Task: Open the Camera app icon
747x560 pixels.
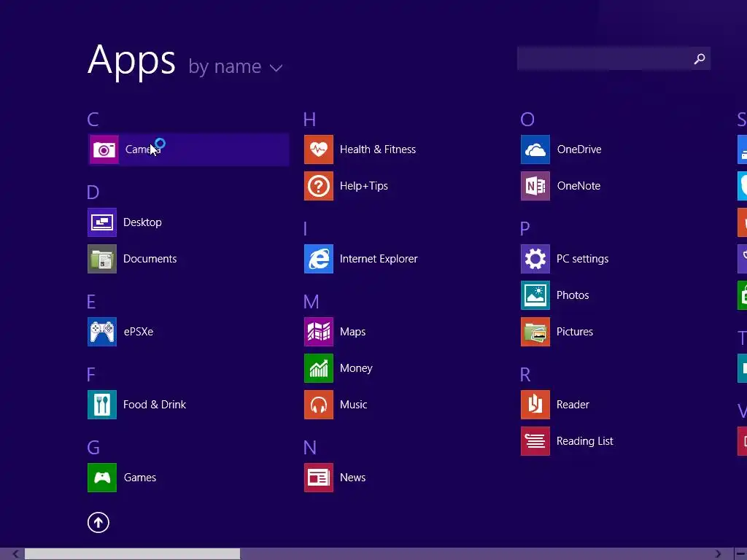Action: coord(104,149)
